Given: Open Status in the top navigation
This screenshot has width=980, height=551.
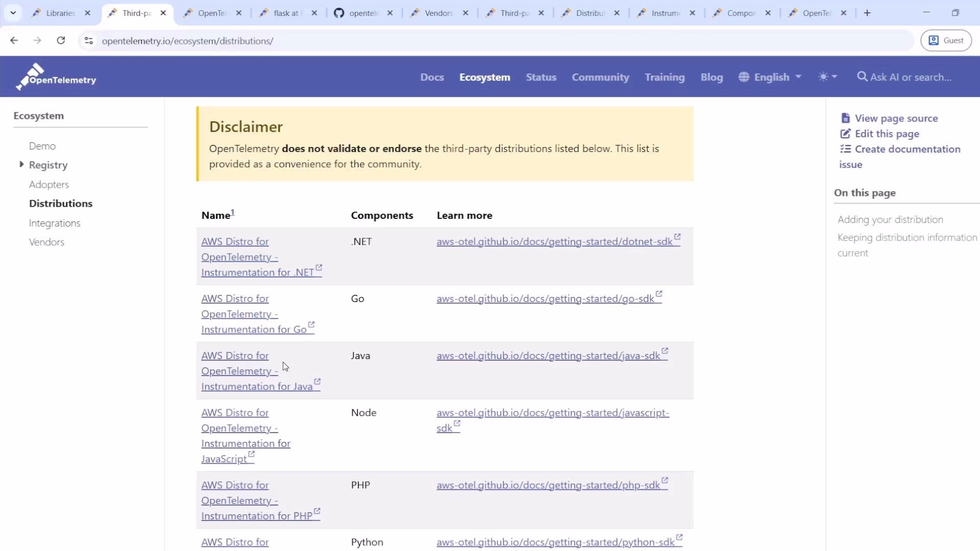Looking at the screenshot, I should pyautogui.click(x=541, y=77).
